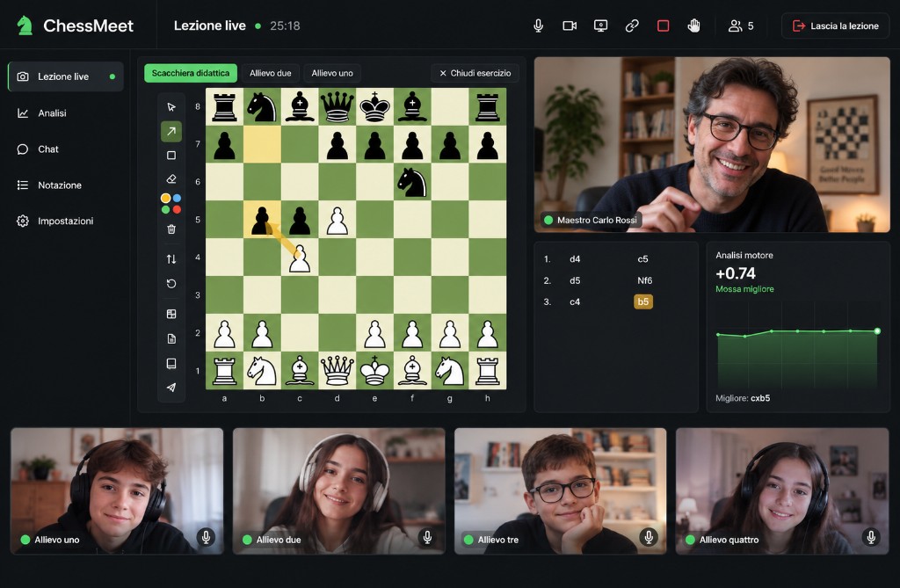Viewport: 900px width, 588px height.
Task: Select Allievo quattro video tile
Action: coord(781,491)
